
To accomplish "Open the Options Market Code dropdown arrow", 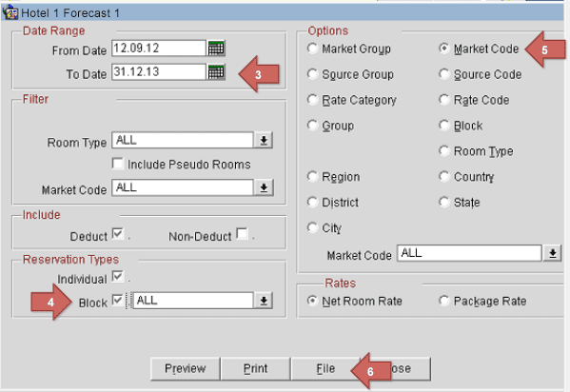I will [552, 253].
